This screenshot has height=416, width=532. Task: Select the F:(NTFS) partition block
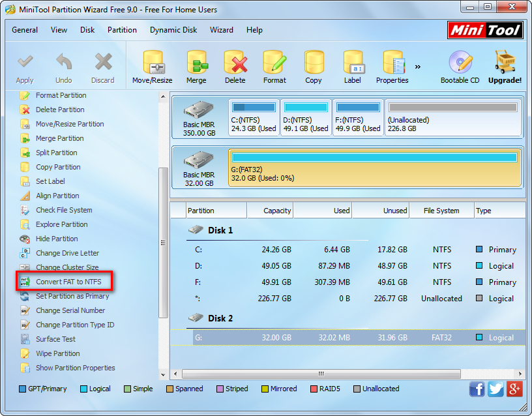pos(359,117)
